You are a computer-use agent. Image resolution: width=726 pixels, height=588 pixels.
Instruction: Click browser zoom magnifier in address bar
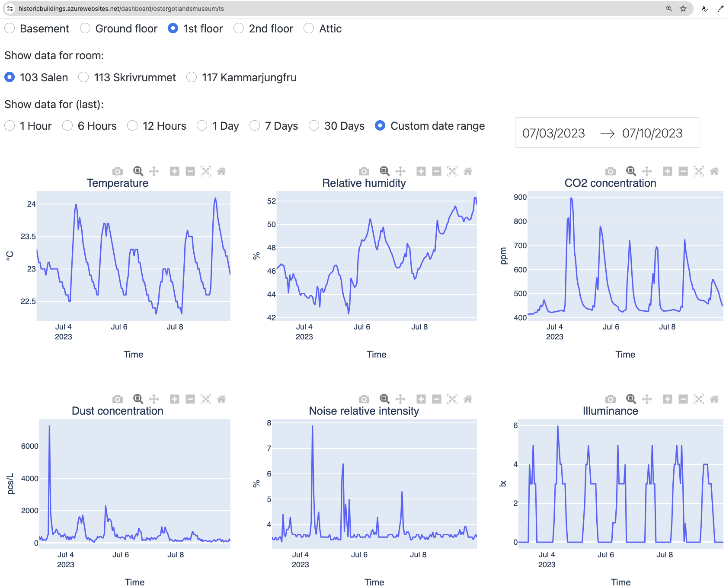click(669, 9)
